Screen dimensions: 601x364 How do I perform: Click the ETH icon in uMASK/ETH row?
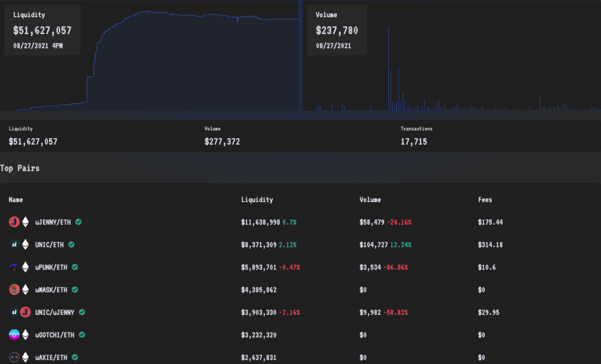tap(25, 289)
